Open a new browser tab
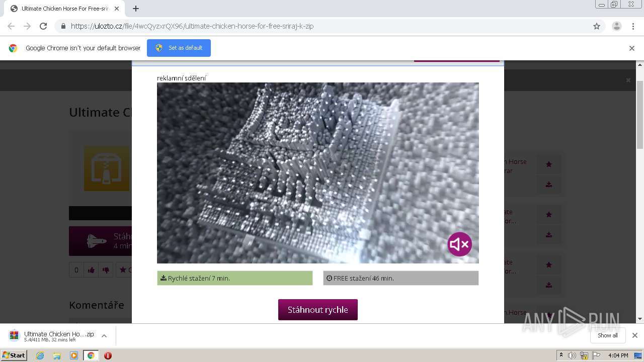The width and height of the screenshot is (644, 362). [x=136, y=9]
